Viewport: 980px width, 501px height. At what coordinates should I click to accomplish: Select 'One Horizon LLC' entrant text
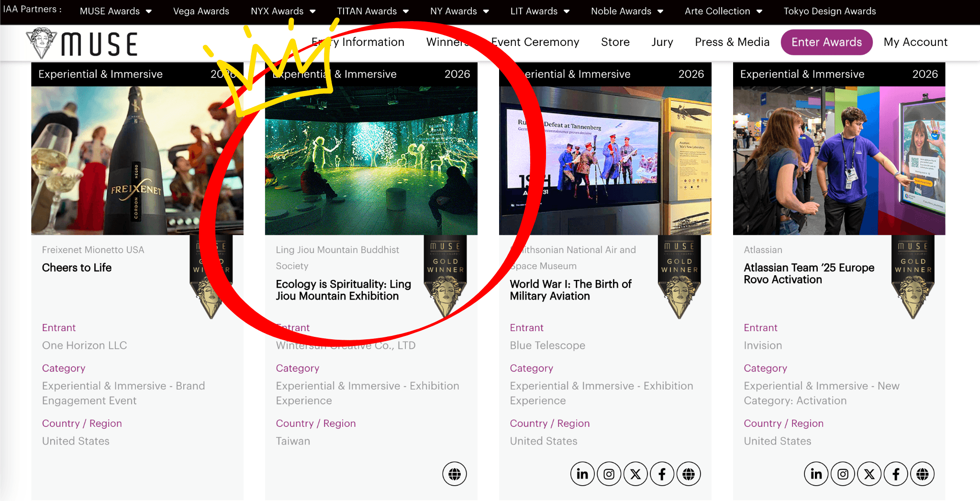(84, 345)
